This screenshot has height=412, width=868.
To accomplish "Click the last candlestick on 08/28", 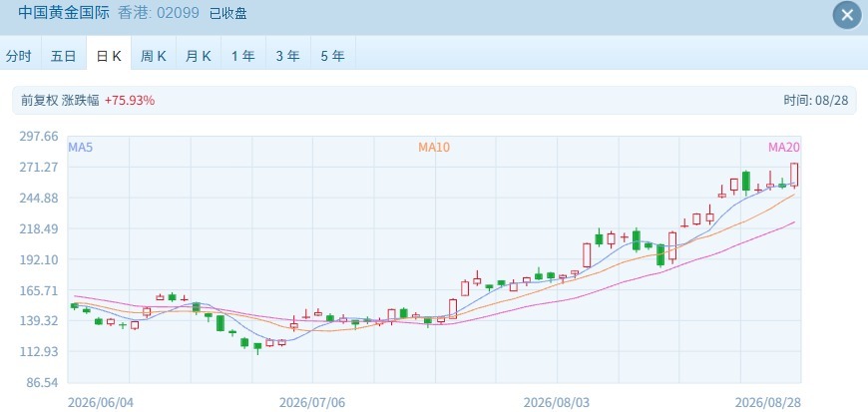I will pyautogui.click(x=794, y=175).
